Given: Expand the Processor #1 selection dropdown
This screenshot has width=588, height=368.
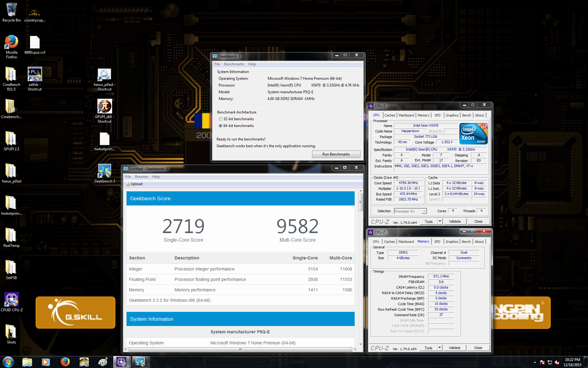Looking at the screenshot, I should pyautogui.click(x=424, y=211).
